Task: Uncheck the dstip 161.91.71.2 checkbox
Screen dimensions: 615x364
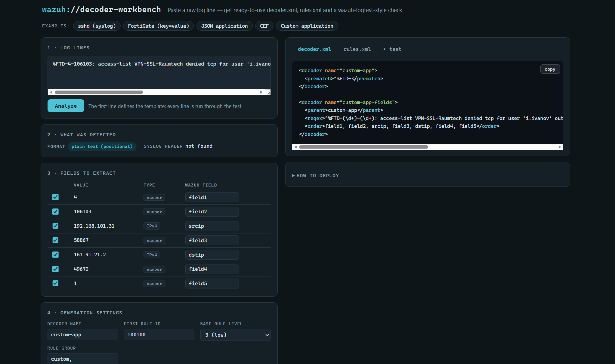Action: point(55,255)
